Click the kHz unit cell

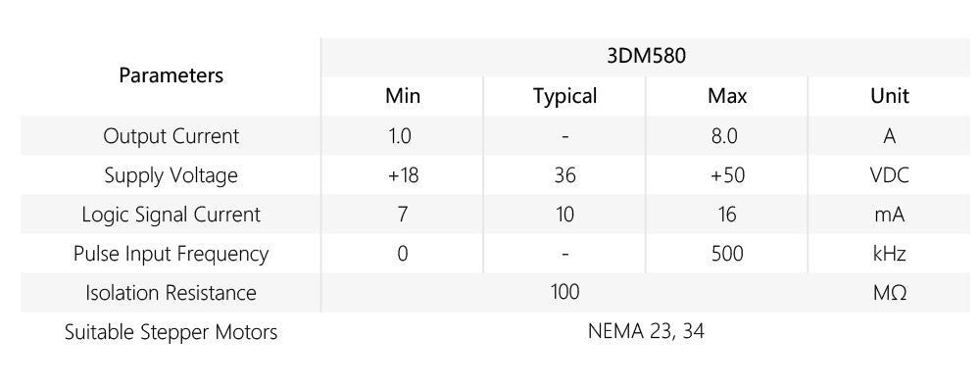890,254
